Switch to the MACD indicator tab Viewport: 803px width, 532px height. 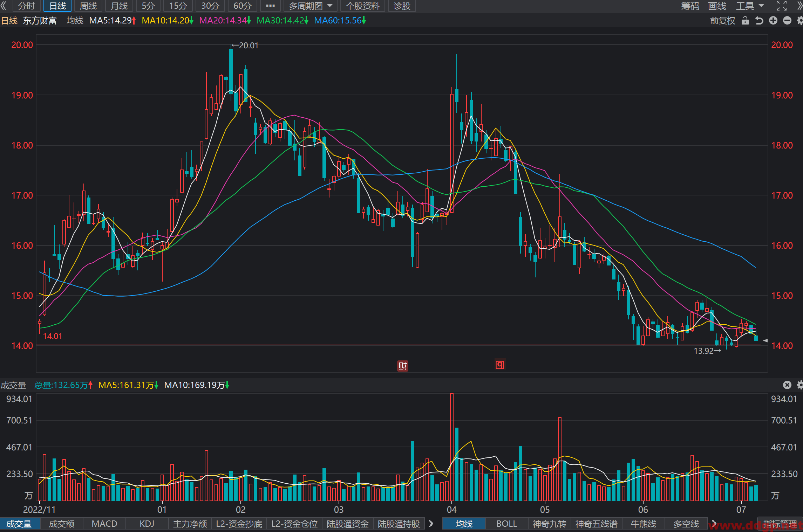click(x=104, y=524)
